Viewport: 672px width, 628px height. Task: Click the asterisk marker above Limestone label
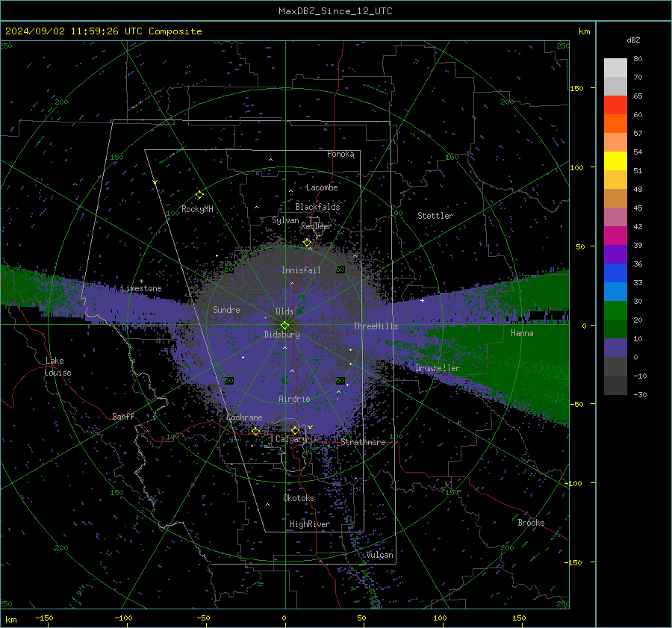(141, 282)
